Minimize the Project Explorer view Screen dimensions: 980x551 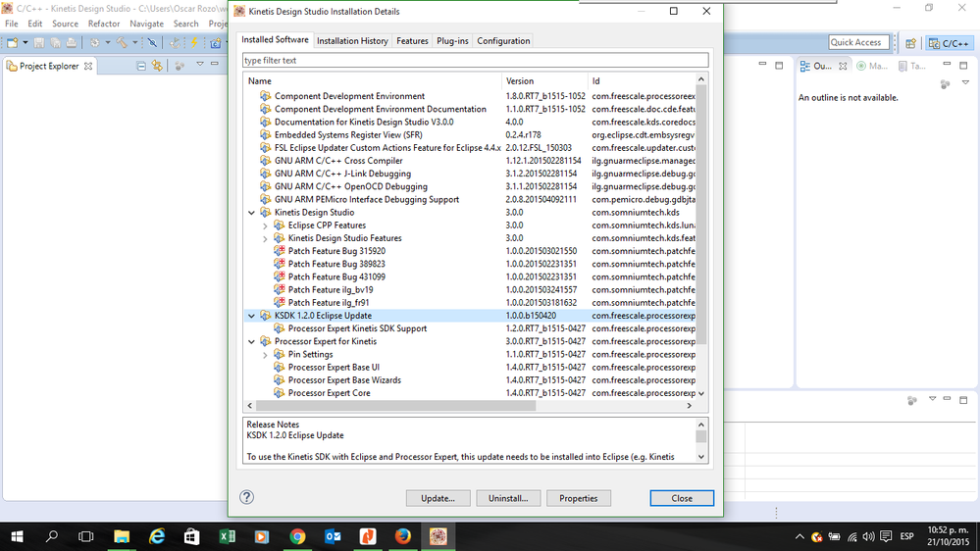(215, 64)
